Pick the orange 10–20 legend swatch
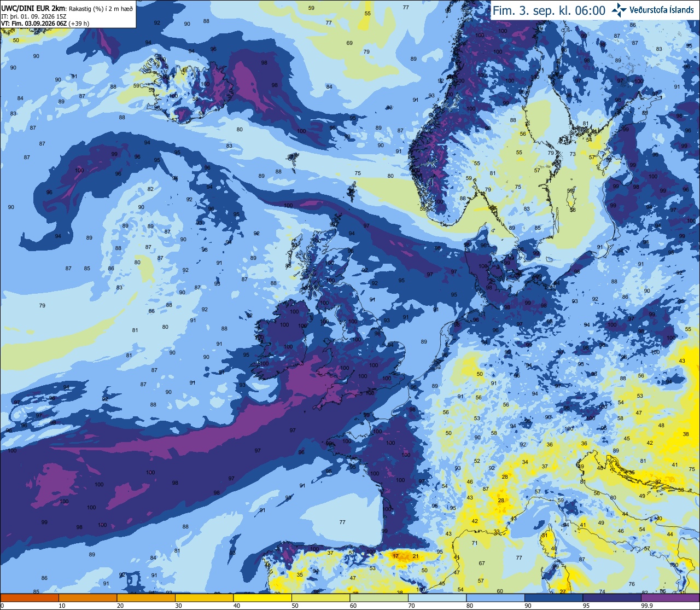The image size is (700, 610). coord(87,598)
